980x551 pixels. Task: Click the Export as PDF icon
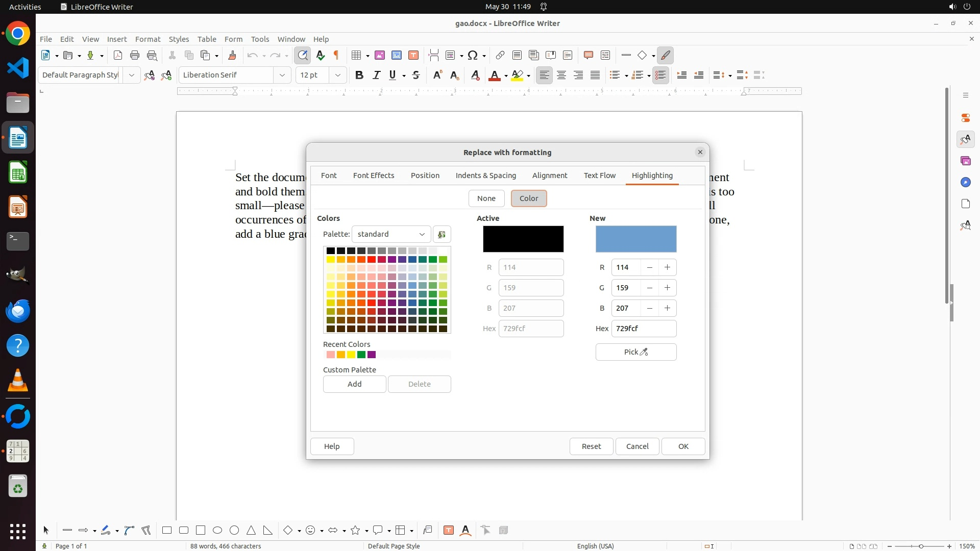pyautogui.click(x=118, y=55)
